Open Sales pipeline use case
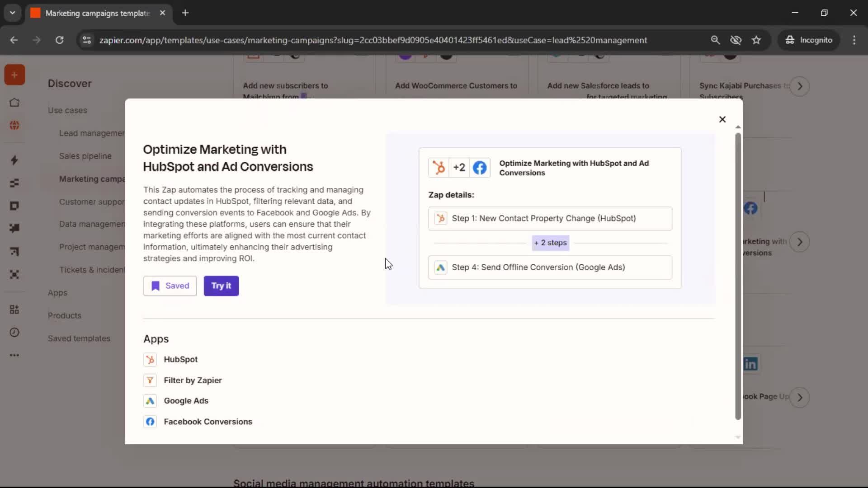Image resolution: width=868 pixels, height=488 pixels. coord(85,156)
